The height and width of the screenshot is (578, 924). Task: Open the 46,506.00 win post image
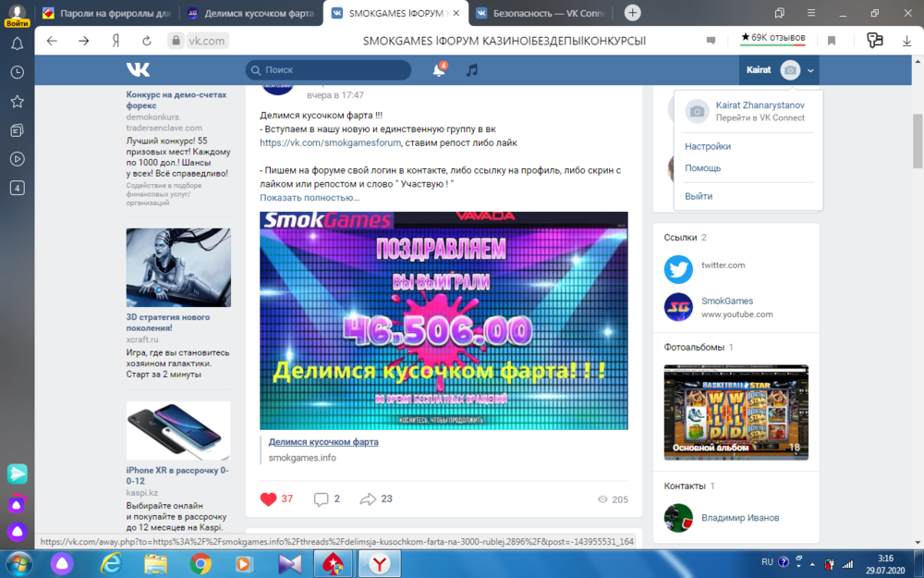point(444,321)
